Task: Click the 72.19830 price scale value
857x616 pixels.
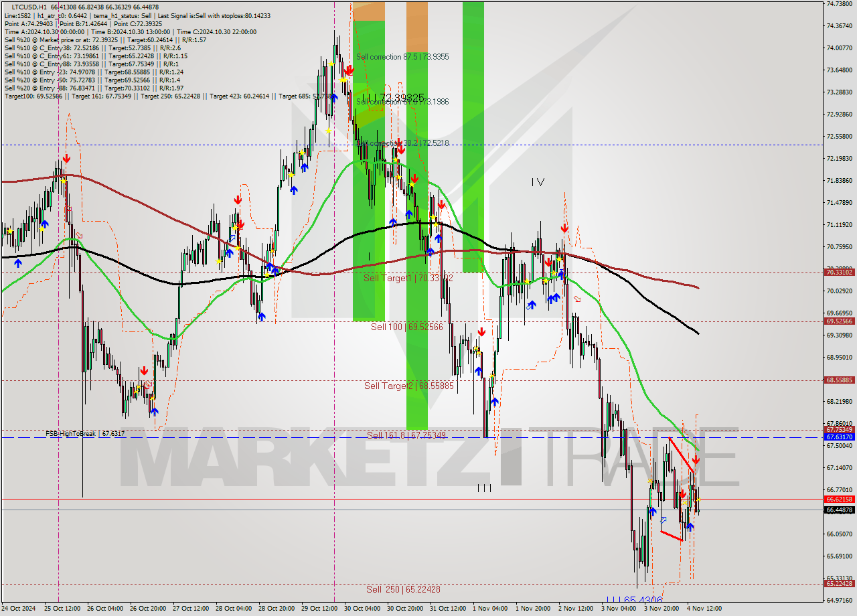Action: (x=839, y=158)
